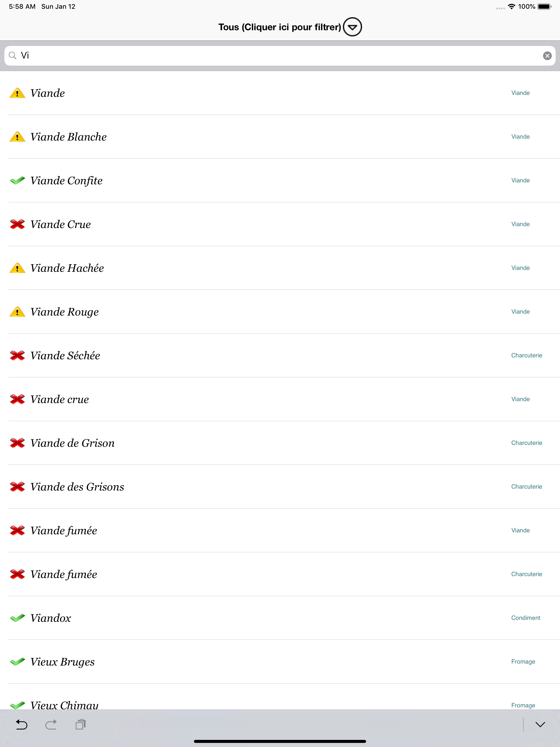560x747 pixels.
Task: Tap warning icon beside Viande Hachée
Action: coord(17,268)
